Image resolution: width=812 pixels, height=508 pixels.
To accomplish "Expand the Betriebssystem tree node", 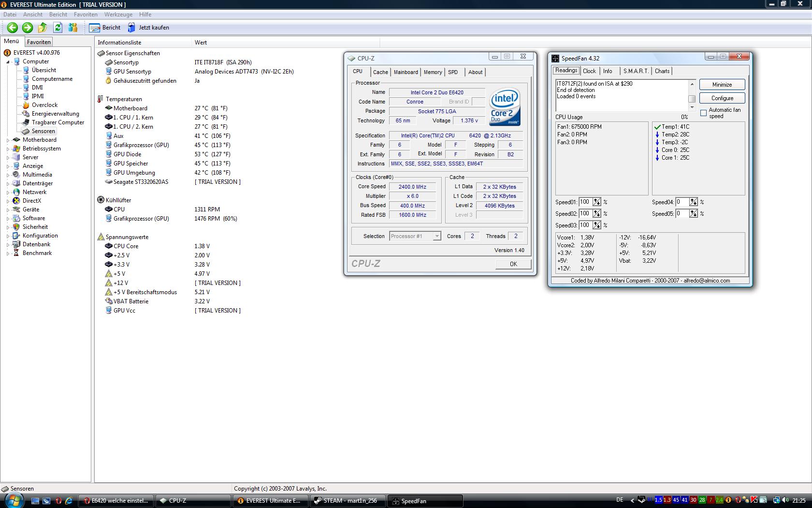I will click(x=8, y=149).
